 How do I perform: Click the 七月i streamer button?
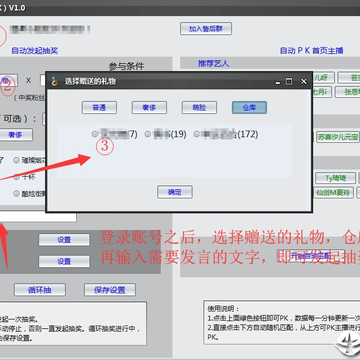pos(322,92)
